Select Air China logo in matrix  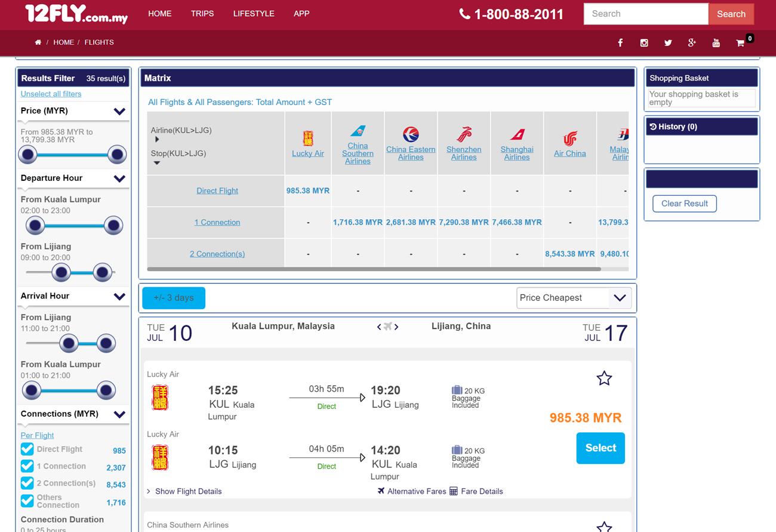pos(570,139)
